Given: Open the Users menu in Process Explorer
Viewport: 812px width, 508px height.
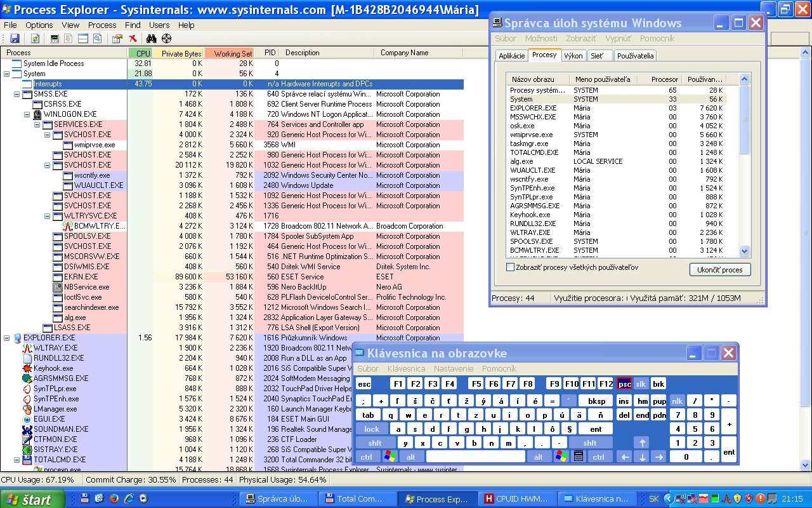Looking at the screenshot, I should (x=159, y=25).
